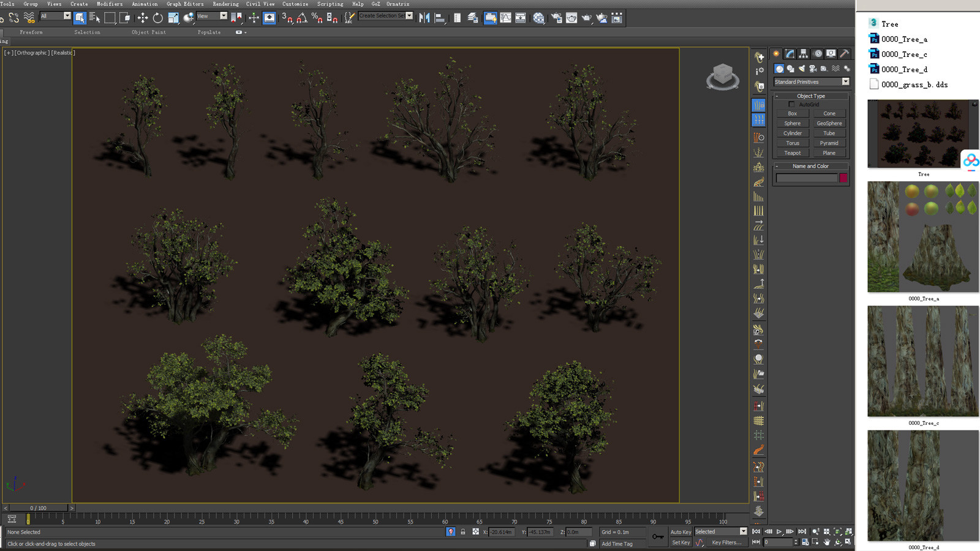Switch to the Cameras creation category
This screenshot has height=551, width=980.
click(x=813, y=69)
